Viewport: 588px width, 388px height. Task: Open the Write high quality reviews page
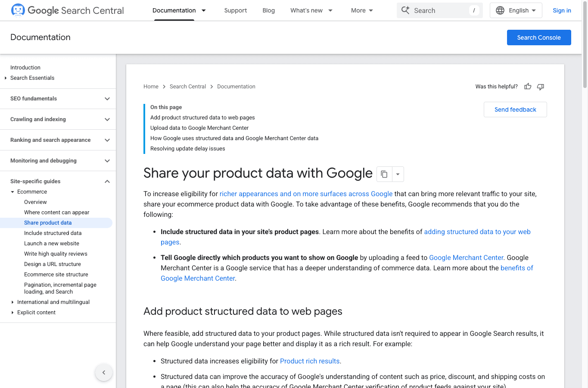[56, 254]
